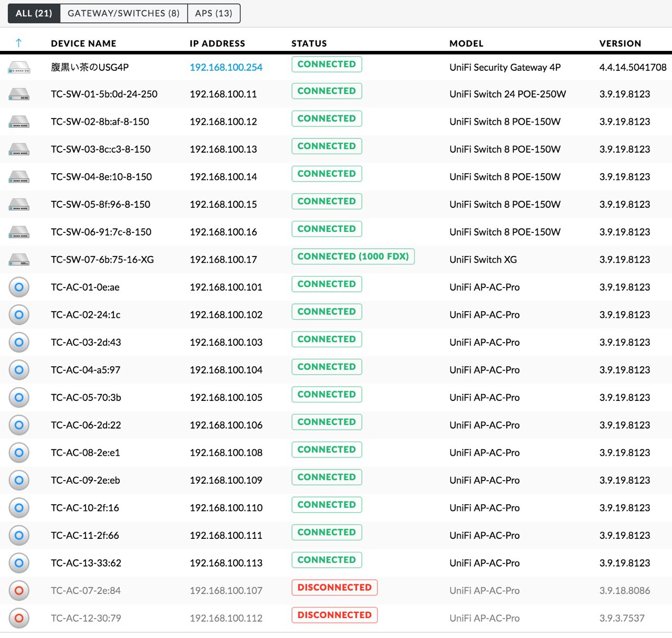Click the AP icon for TC-AC-06-2d:22
This screenshot has height=638, width=672.
pos(19,425)
